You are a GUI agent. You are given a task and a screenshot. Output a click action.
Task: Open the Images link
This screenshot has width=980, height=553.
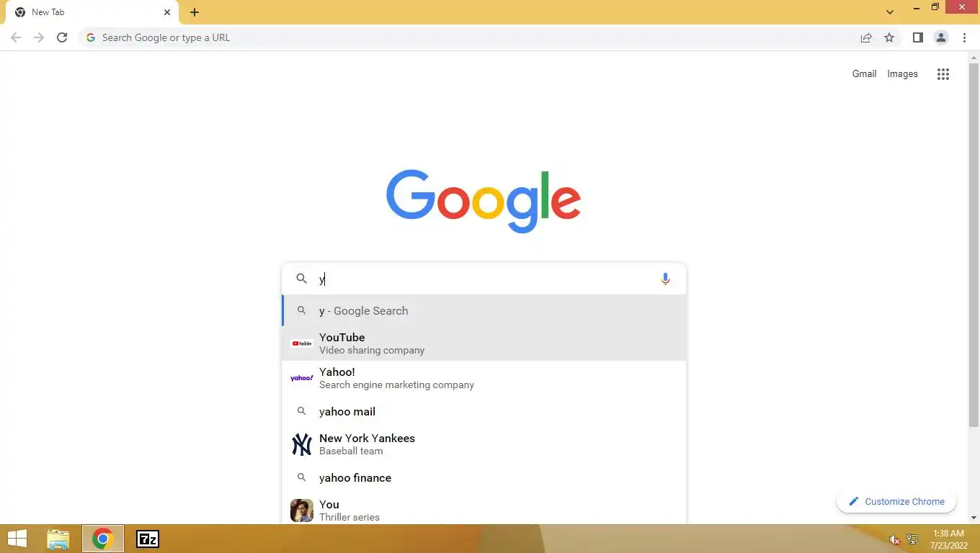point(902,73)
